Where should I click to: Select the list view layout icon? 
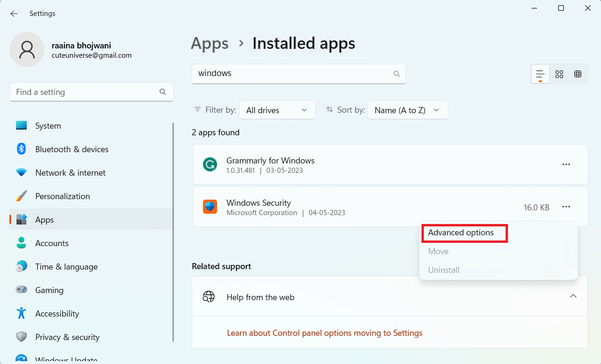point(540,74)
